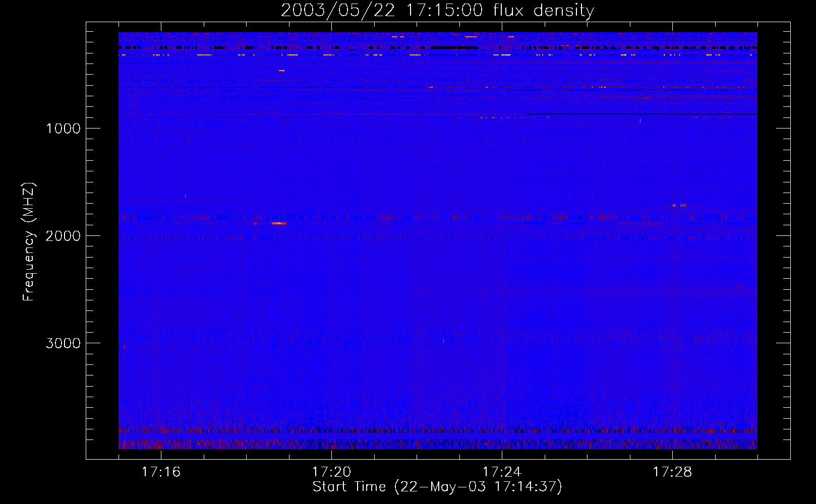Click the "17:16" time tick label
This screenshot has width=816, height=504.
coord(161,472)
